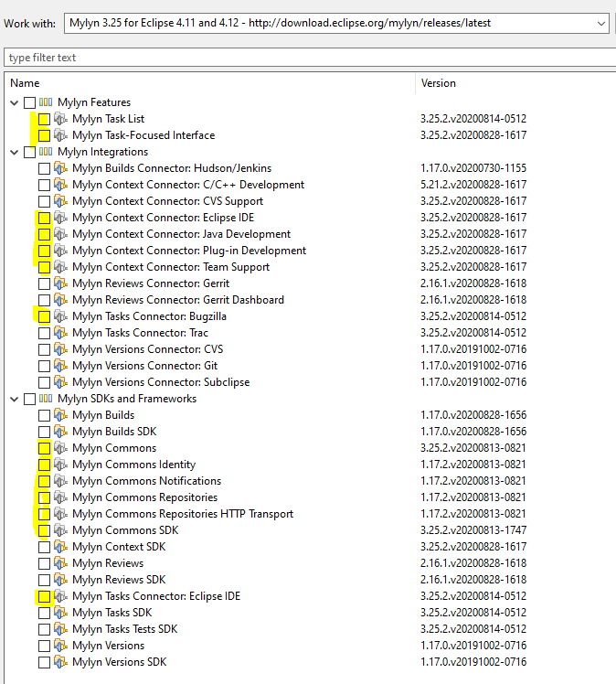Check the Mylyn Tasks Connector: Eclipse IDE box

tap(44, 596)
